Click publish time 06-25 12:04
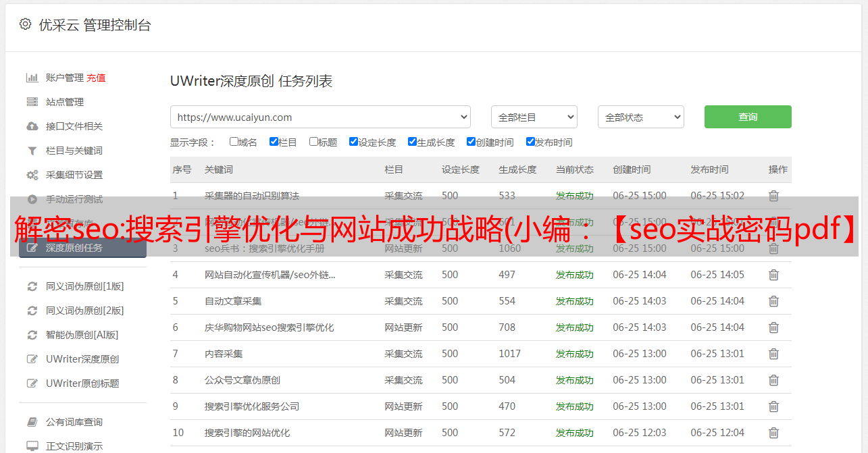This screenshot has width=868, height=453. pyautogui.click(x=717, y=433)
